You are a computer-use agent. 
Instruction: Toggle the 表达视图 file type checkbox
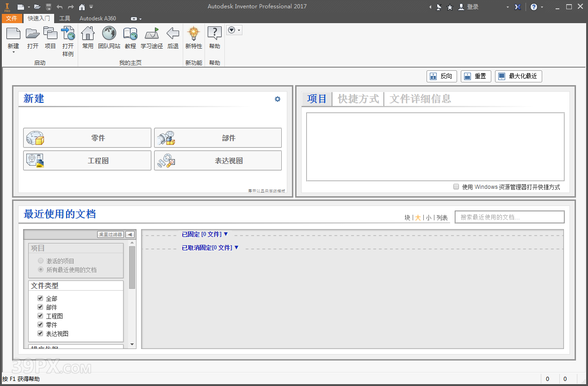tap(40, 334)
